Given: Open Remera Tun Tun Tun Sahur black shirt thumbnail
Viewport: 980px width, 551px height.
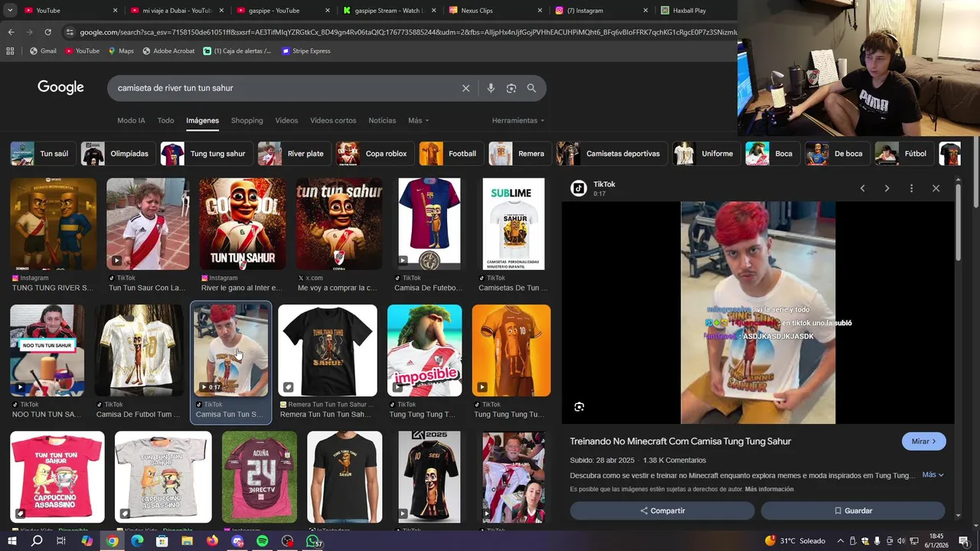Looking at the screenshot, I should pos(328,350).
